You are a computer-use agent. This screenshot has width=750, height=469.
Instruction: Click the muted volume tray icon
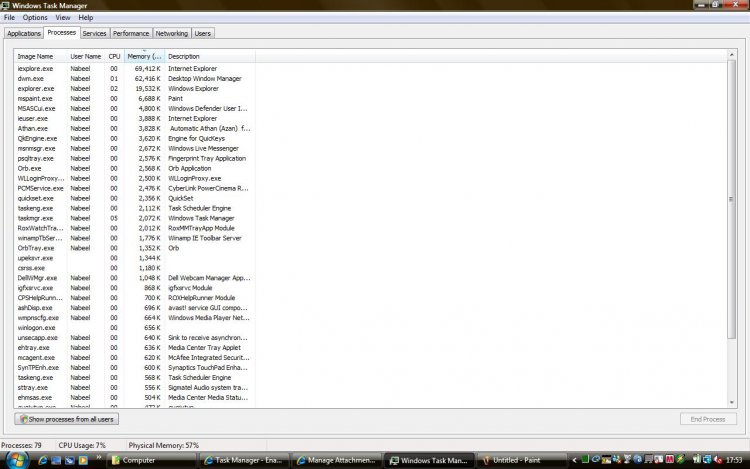point(717,459)
